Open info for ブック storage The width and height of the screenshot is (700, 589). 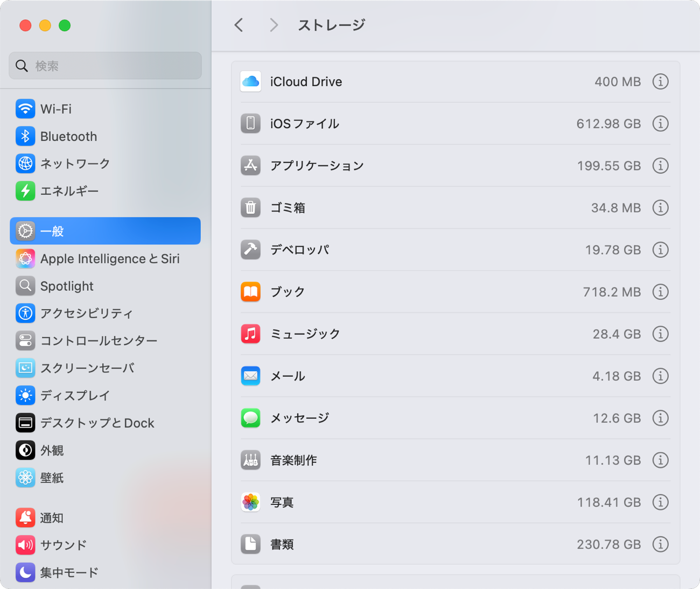point(660,291)
